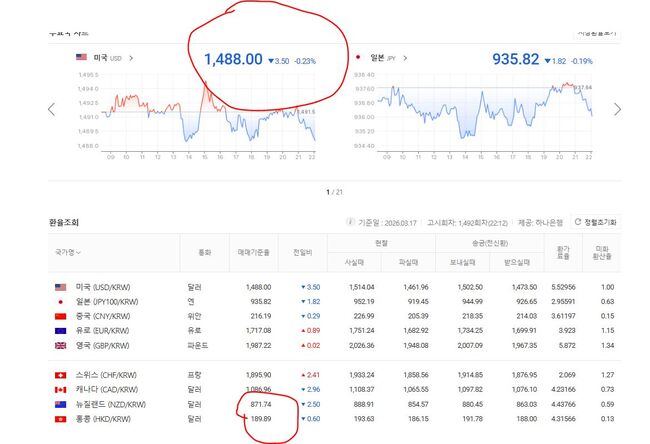Click the Swiss flag in CHF row

pos(62,375)
